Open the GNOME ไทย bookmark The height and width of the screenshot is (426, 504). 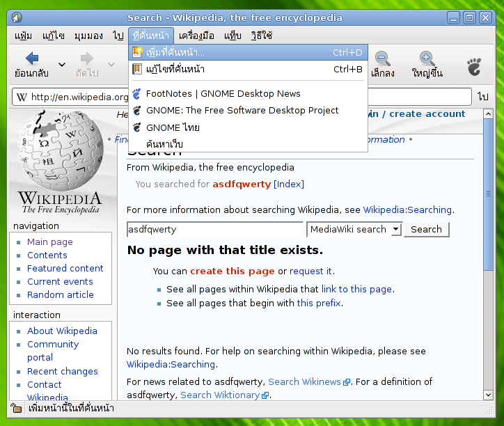[x=248, y=127]
